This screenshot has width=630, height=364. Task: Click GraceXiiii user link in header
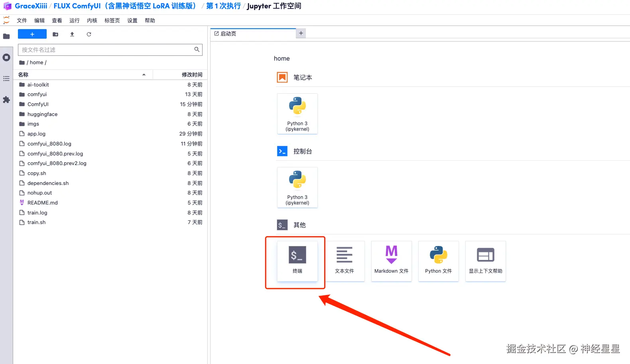(31, 6)
